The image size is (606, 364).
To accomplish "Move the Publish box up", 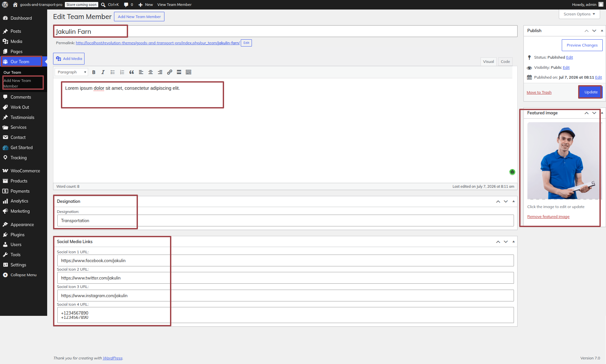I will (586, 30).
